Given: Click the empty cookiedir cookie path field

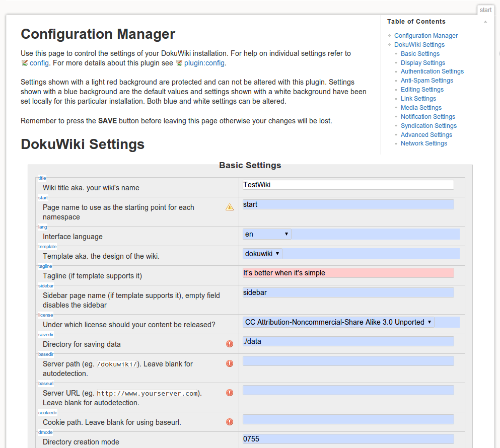Looking at the screenshot, I should click(348, 419).
